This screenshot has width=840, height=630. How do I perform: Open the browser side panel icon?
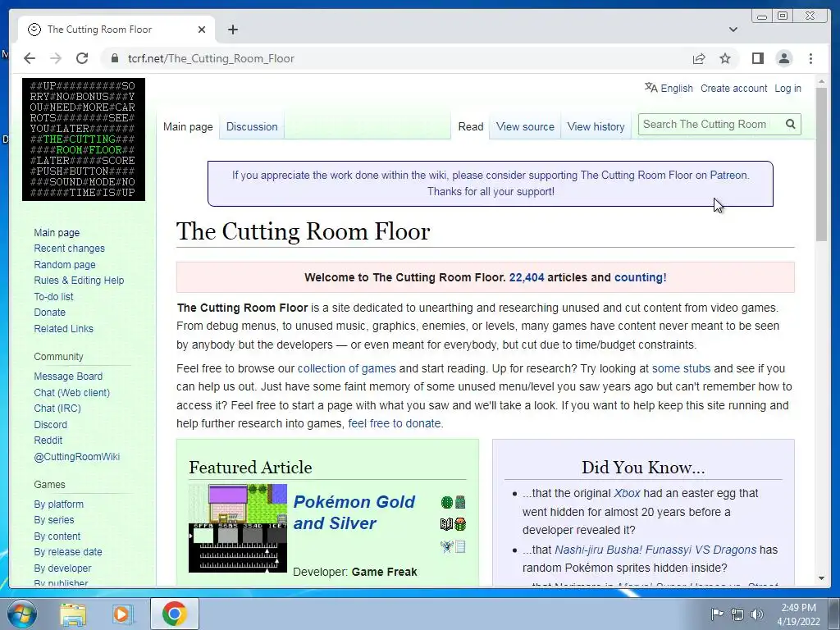(757, 58)
